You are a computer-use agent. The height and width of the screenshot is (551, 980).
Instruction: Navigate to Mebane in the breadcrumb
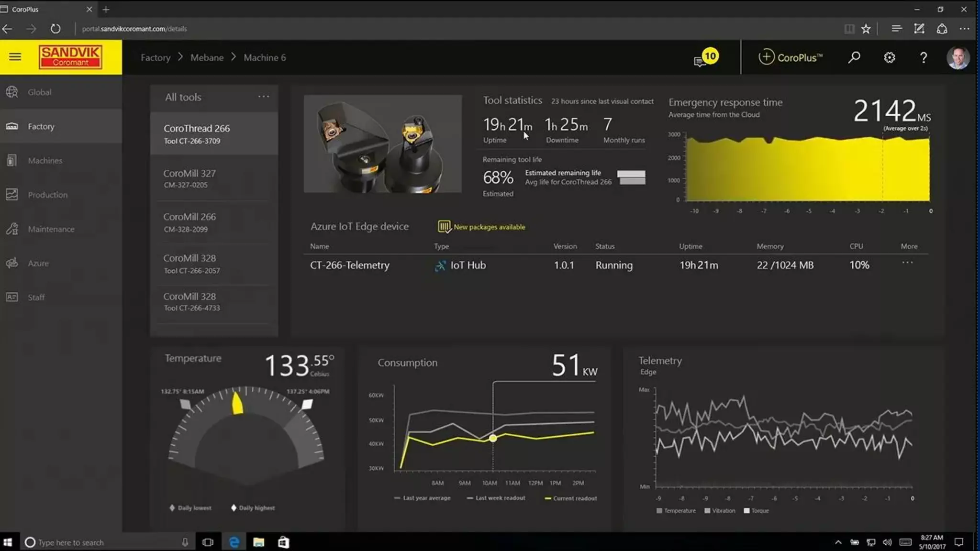pyautogui.click(x=207, y=57)
